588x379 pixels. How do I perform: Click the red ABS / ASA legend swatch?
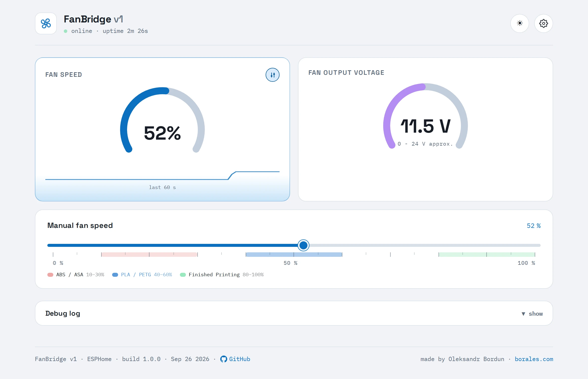pyautogui.click(x=50, y=275)
